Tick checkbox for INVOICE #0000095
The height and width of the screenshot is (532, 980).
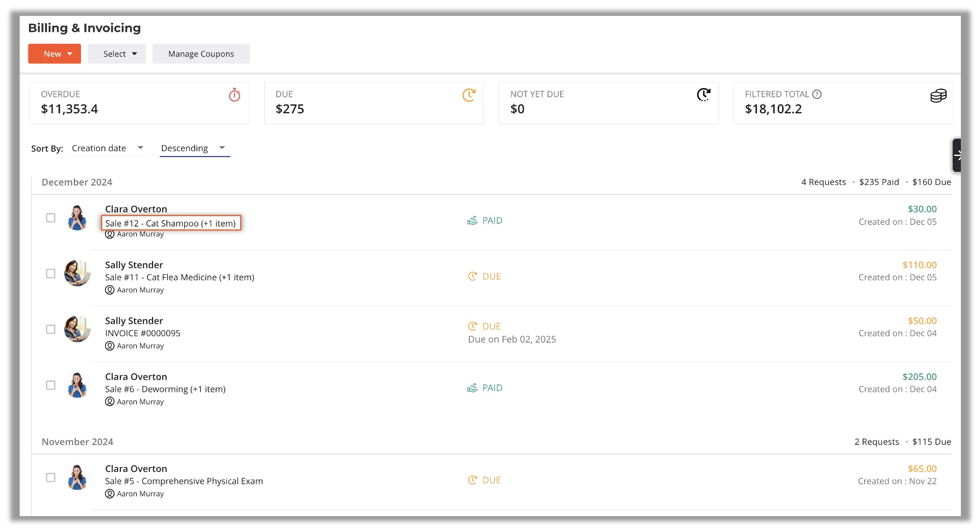pos(51,329)
